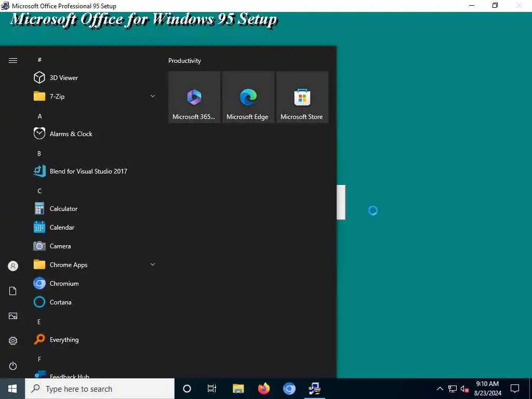Launch Chromium from the app list
The width and height of the screenshot is (532, 399).
coord(94,283)
